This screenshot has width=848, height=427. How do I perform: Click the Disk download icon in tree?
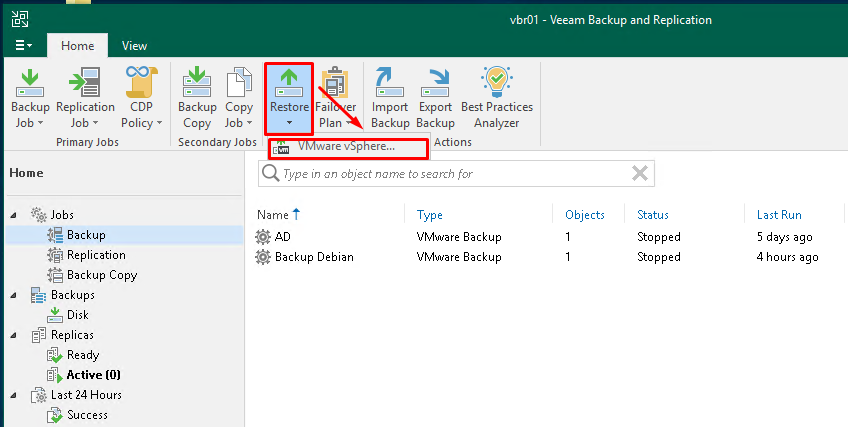coord(55,315)
